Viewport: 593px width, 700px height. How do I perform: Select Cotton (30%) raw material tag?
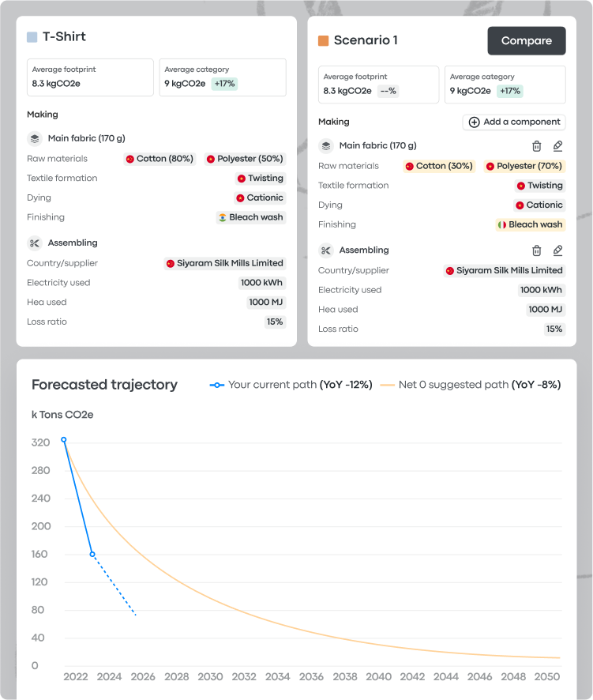(x=439, y=167)
